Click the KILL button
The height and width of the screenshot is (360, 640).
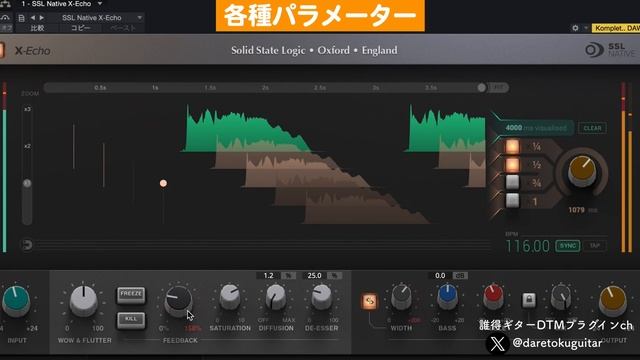(131, 319)
